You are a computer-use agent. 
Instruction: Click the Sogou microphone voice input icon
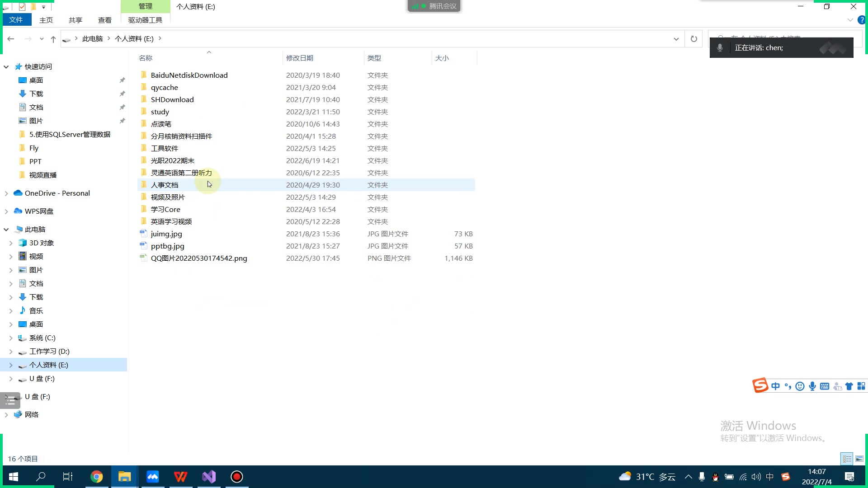pos(812,386)
